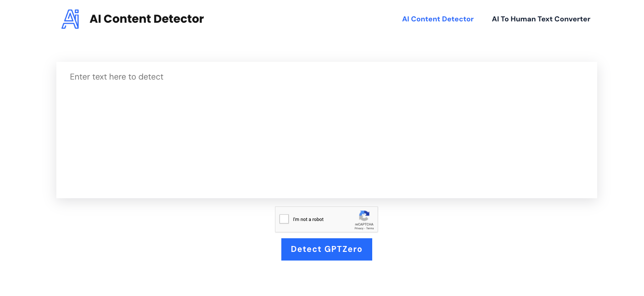Check the "I'm not a robot" checkbox

click(284, 219)
